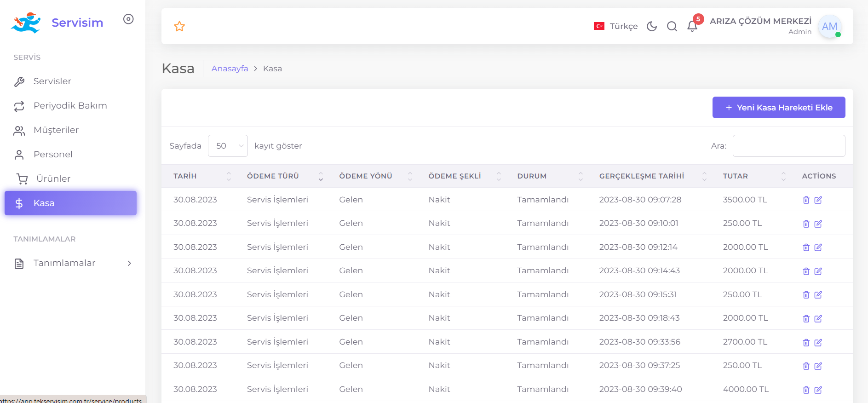The height and width of the screenshot is (403, 868).
Task: Open Periyodik Bakım in sidebar
Action: (x=70, y=106)
